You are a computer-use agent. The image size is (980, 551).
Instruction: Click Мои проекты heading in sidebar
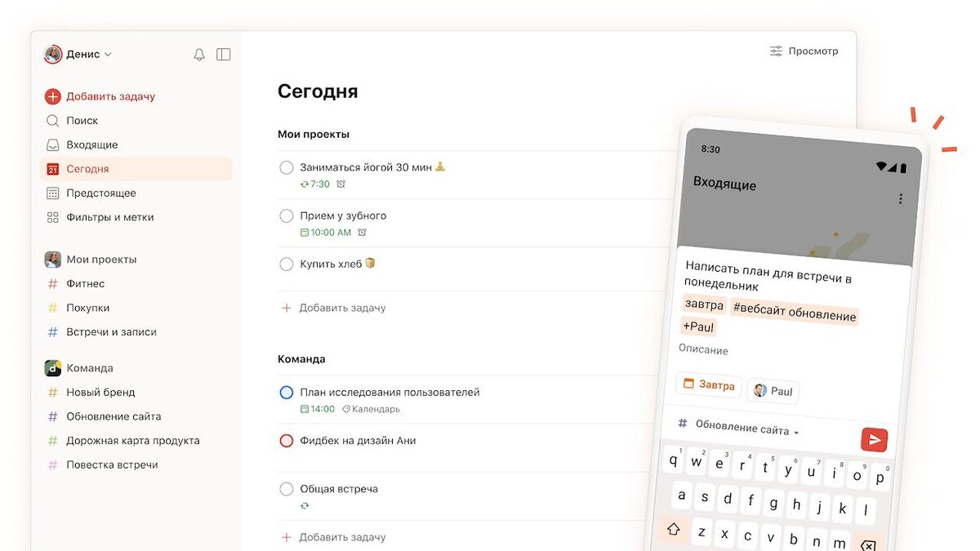tap(101, 260)
